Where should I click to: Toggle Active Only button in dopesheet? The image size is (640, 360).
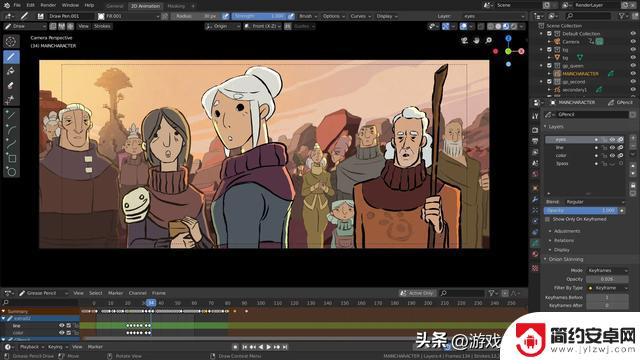[x=417, y=293]
